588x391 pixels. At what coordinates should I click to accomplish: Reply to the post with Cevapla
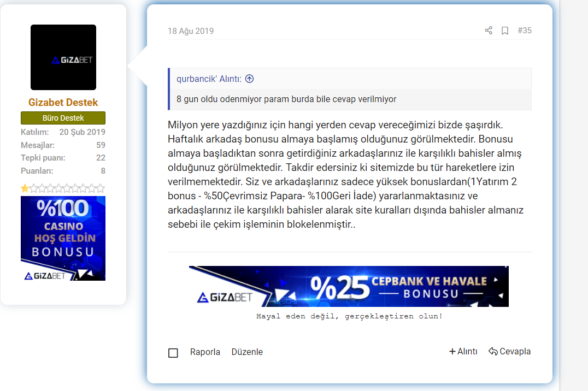click(x=510, y=351)
